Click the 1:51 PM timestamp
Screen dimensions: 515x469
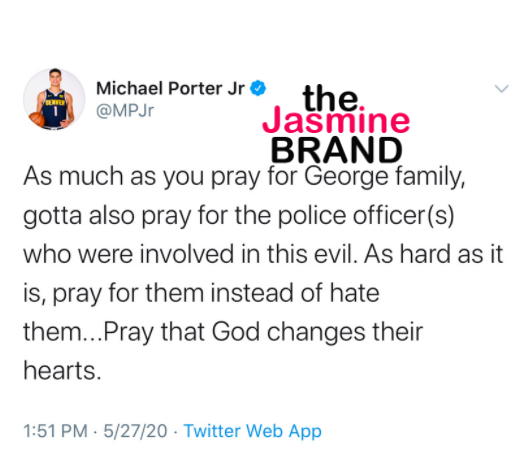click(x=55, y=431)
